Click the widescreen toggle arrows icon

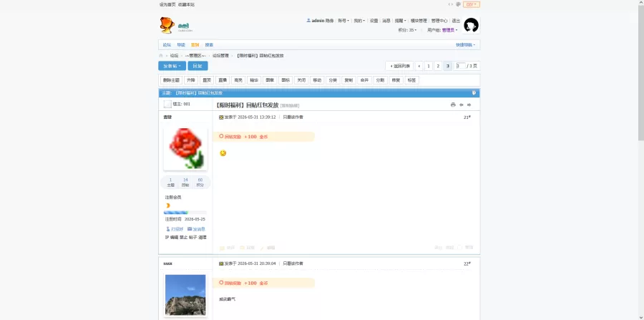(451, 4)
